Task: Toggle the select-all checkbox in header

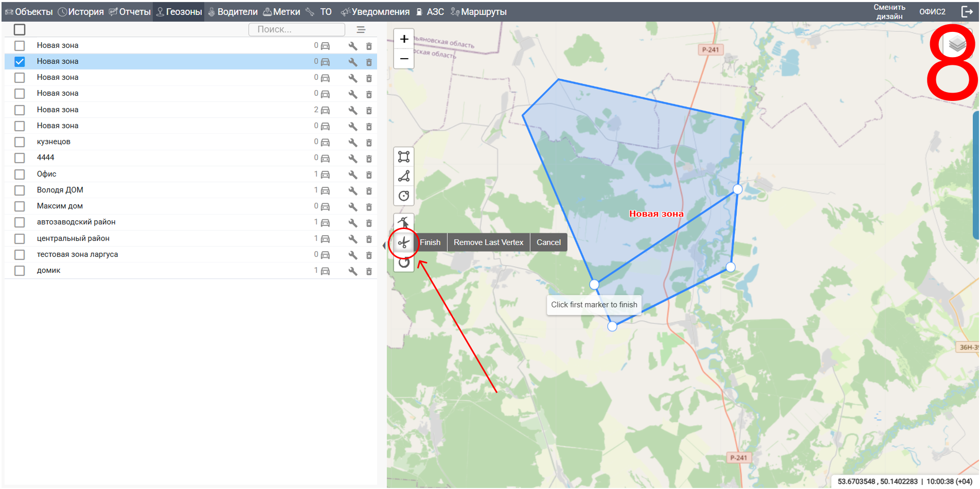Action: coord(20,30)
